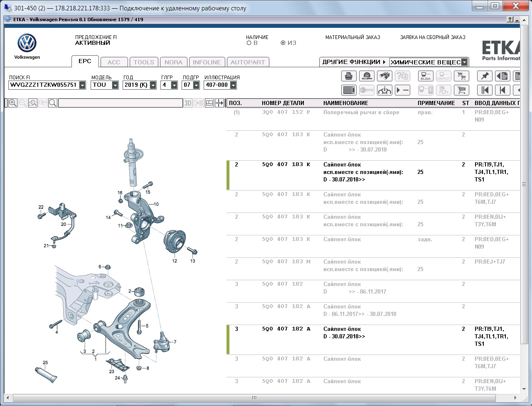The height and width of the screenshot is (406, 532).
Task: Click the split layout icon
Action: 209,103
